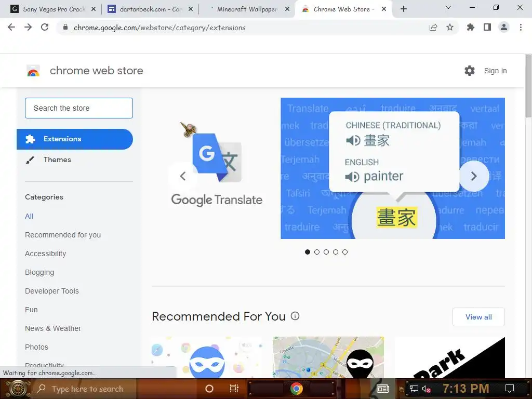Open the side panel icon in the toolbar

[x=487, y=27]
